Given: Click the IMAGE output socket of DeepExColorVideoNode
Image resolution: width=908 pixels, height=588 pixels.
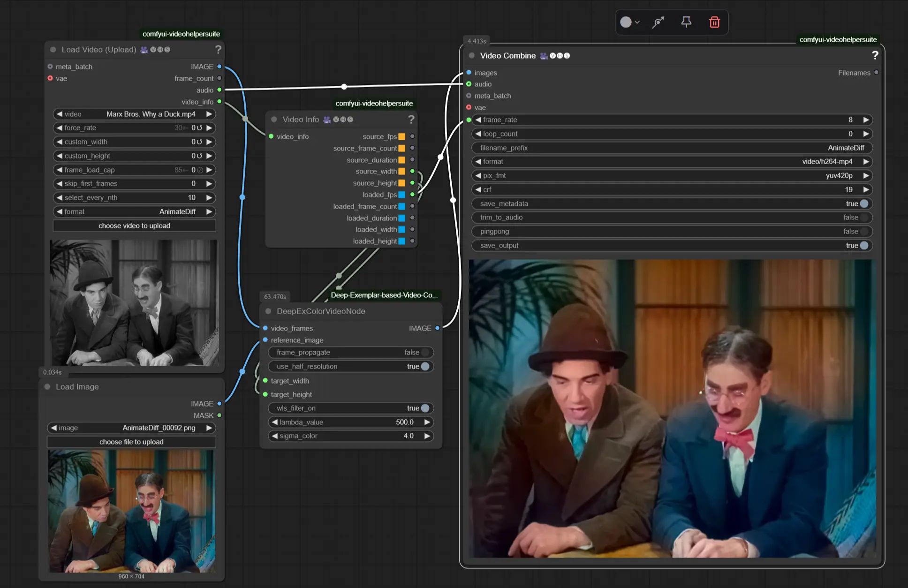Looking at the screenshot, I should coord(437,328).
